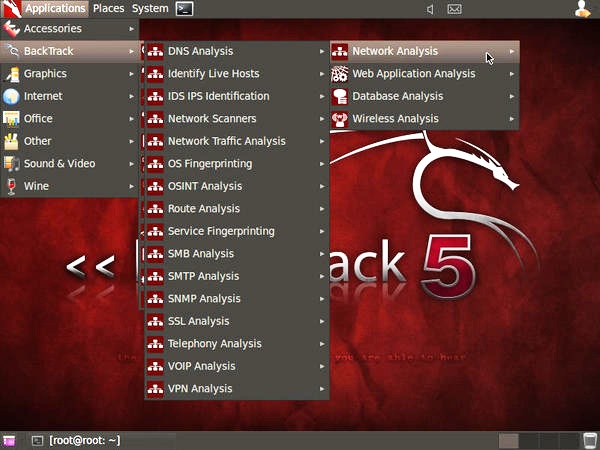Click the Accessories knife icon
Viewport: 600px width, 450px height.
pyautogui.click(x=11, y=29)
